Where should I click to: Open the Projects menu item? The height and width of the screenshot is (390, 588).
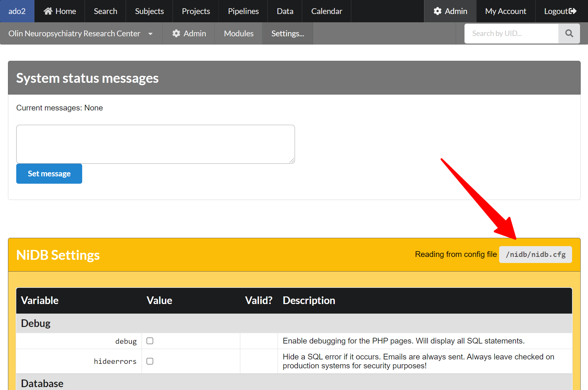pyautogui.click(x=196, y=11)
